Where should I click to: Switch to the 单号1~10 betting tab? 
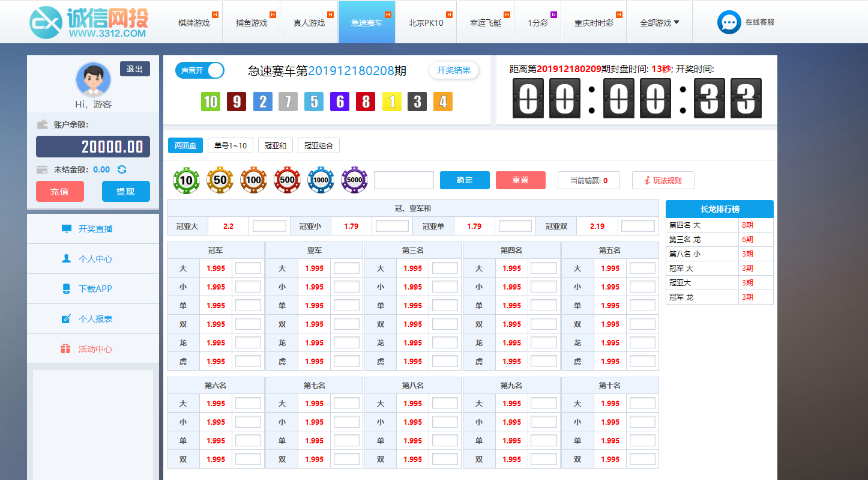229,145
